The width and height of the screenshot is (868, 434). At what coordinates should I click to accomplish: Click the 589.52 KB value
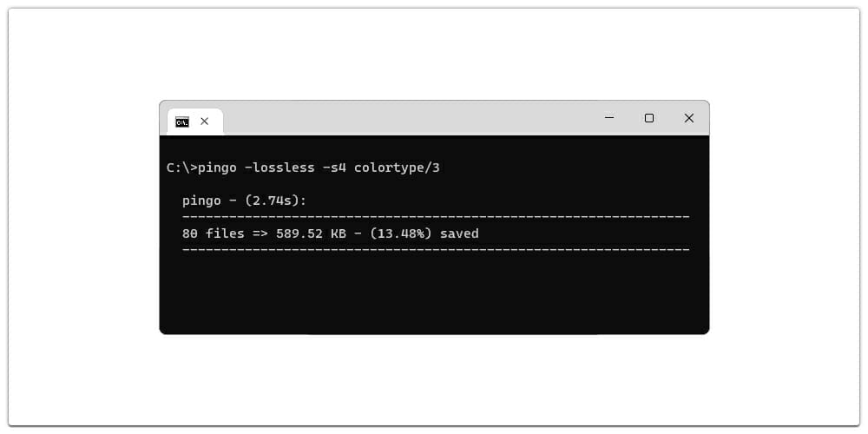(311, 233)
